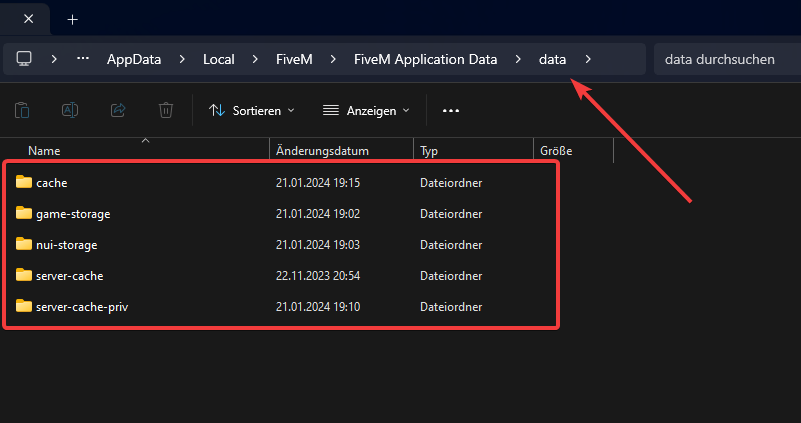Screen dimensions: 801x423
Task: Click the Delete trash icon
Action: pos(166,110)
